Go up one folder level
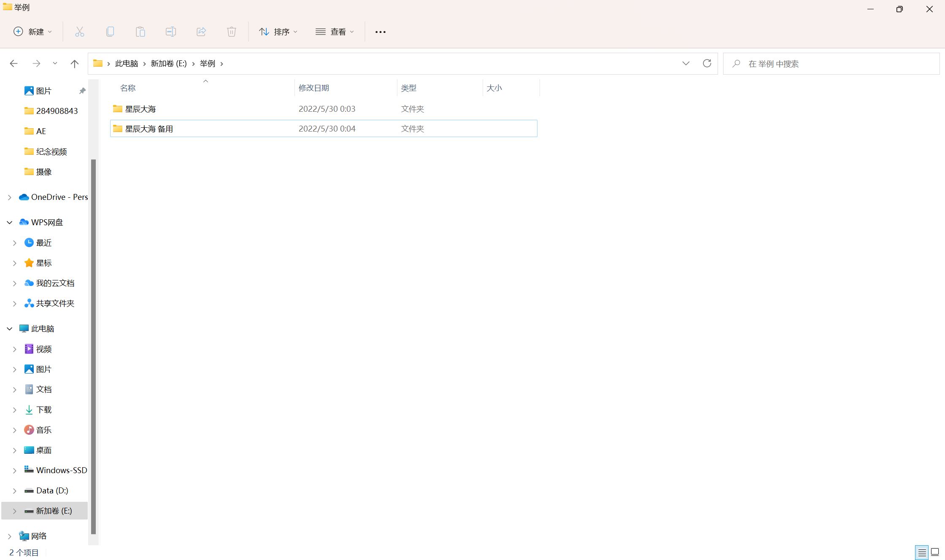 tap(74, 64)
